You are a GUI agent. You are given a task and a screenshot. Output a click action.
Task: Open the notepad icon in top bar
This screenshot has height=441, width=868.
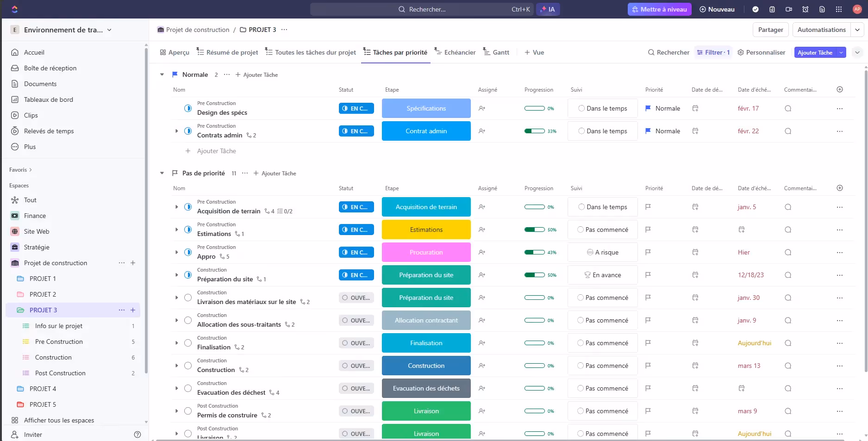772,9
